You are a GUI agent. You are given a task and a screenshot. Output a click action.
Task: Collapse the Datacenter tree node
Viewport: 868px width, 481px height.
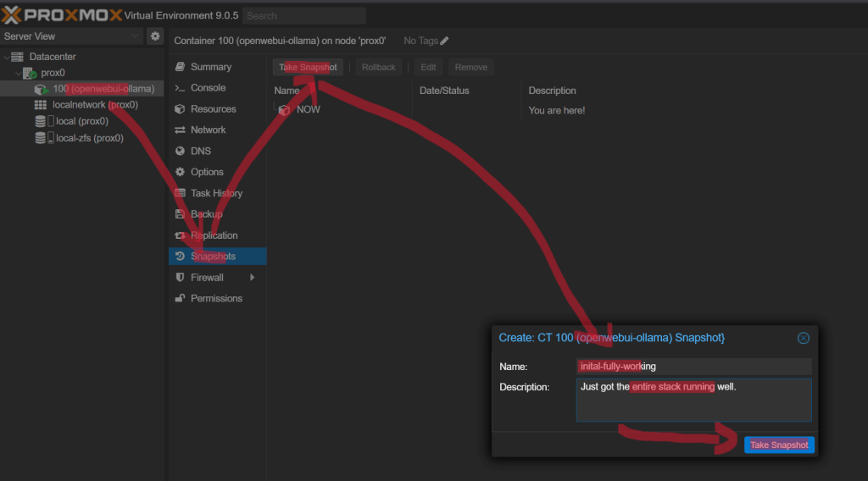click(x=7, y=57)
